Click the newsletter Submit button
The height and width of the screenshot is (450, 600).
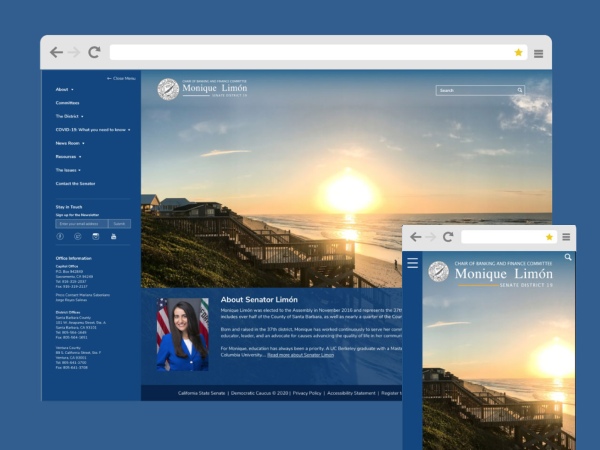[119, 224]
